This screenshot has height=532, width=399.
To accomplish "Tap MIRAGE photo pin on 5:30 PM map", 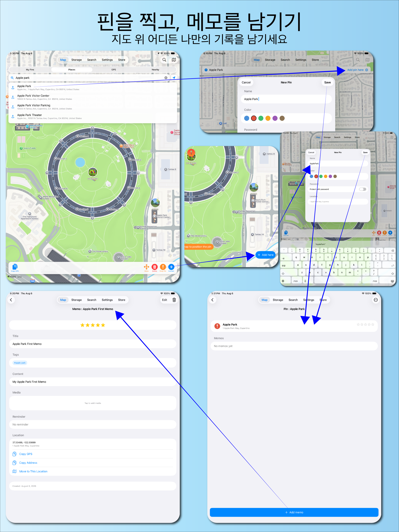I will click(155, 203).
